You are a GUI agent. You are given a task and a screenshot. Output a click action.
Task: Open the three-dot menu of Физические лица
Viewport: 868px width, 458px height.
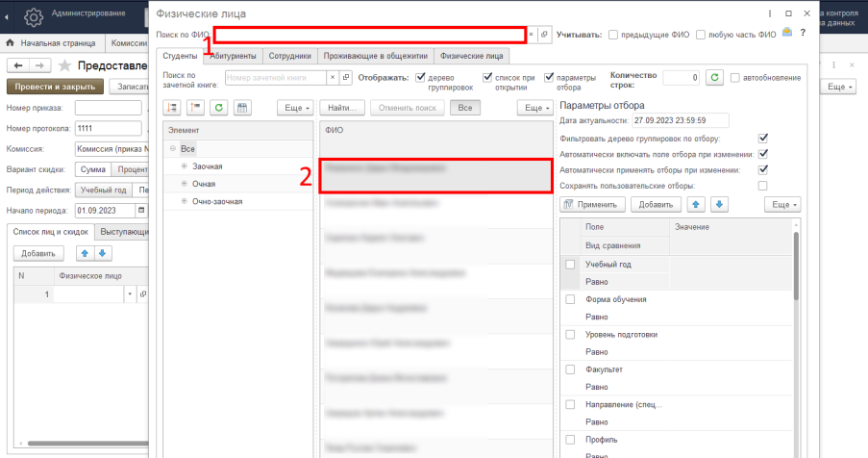(x=769, y=13)
